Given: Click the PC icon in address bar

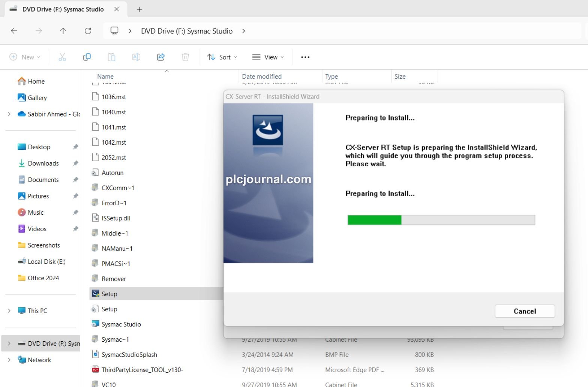Looking at the screenshot, I should click(114, 31).
